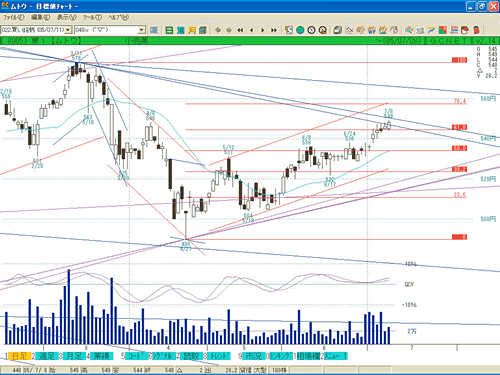Toggle the 週足 weekly tab button

47,356
